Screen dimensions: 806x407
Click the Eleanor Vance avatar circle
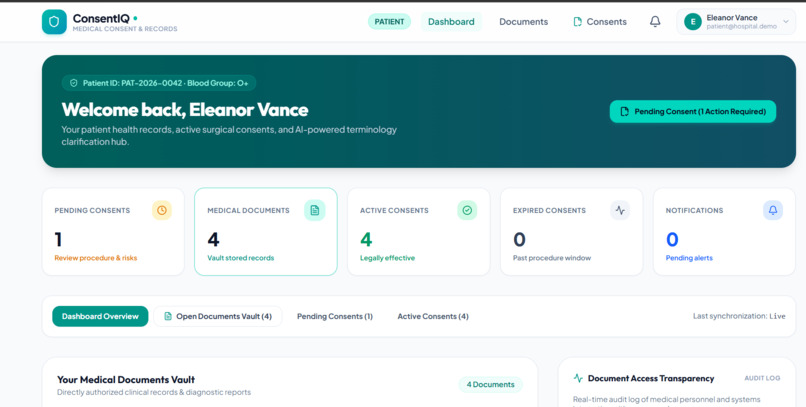tap(693, 22)
